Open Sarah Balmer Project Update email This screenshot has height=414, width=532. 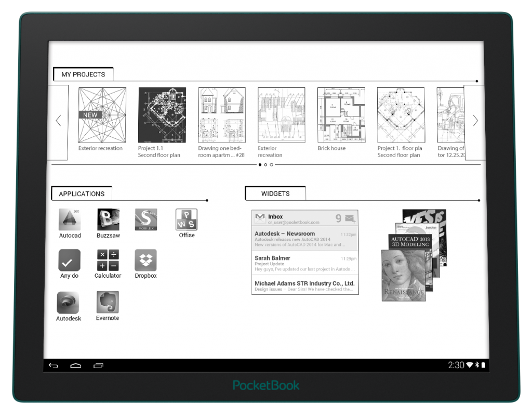point(304,263)
